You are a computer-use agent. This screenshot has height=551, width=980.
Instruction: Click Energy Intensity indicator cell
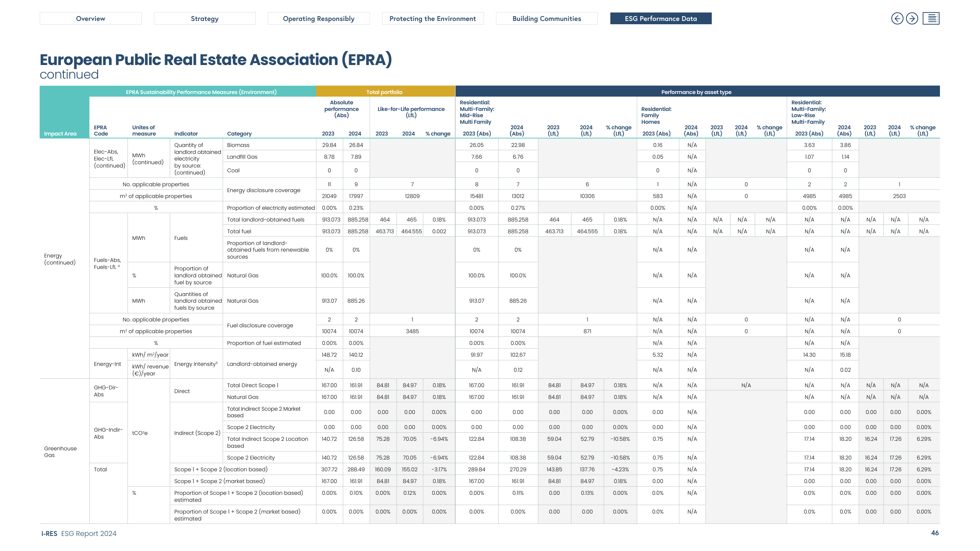[x=196, y=364]
